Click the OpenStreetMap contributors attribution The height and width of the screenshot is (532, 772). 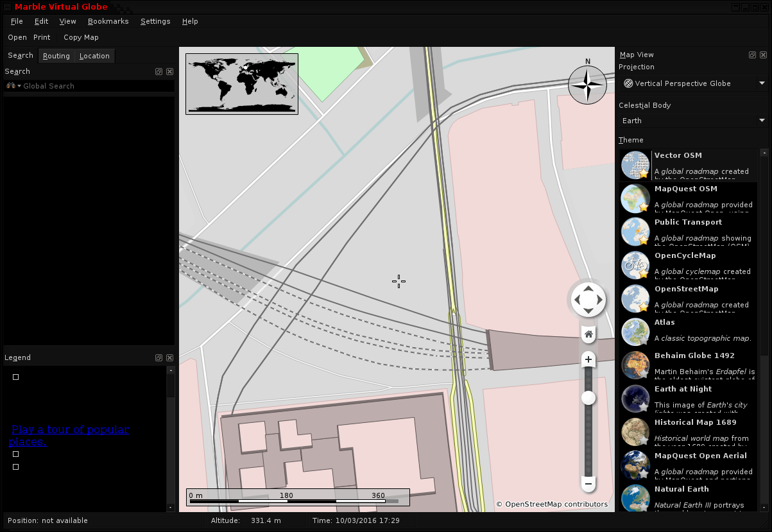tap(552, 504)
